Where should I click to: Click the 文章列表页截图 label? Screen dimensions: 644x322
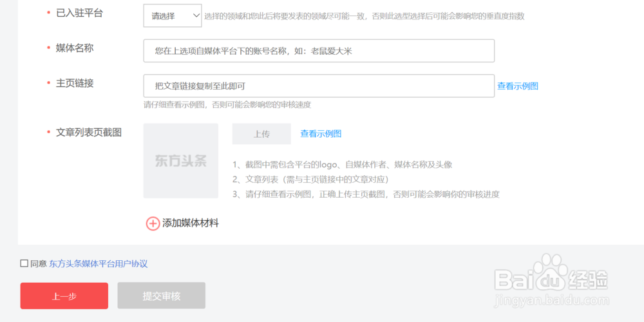89,133
